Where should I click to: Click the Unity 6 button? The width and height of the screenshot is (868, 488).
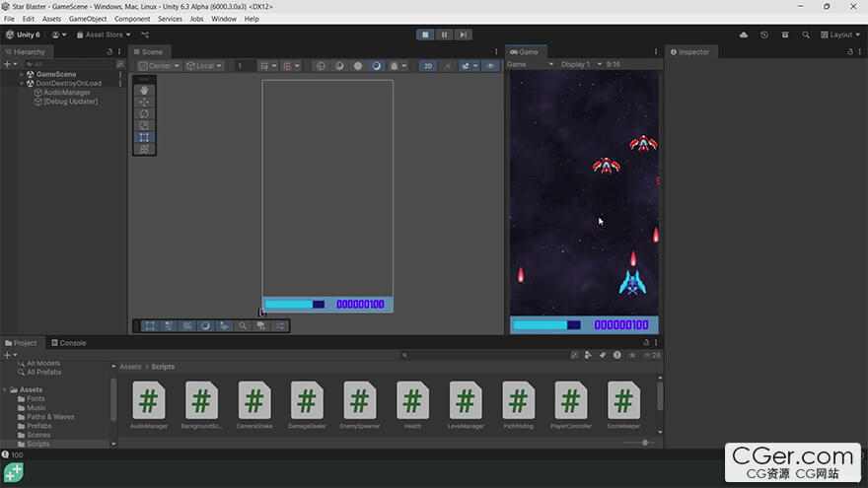(x=23, y=35)
